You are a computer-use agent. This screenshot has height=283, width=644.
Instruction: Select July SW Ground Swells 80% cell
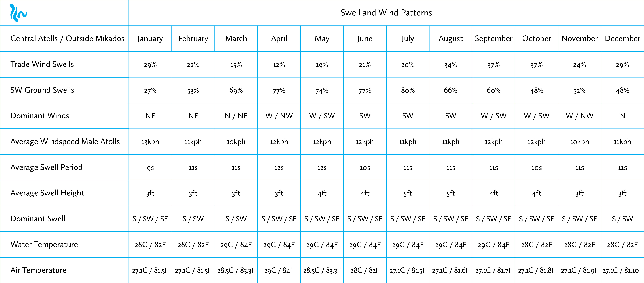click(x=408, y=90)
